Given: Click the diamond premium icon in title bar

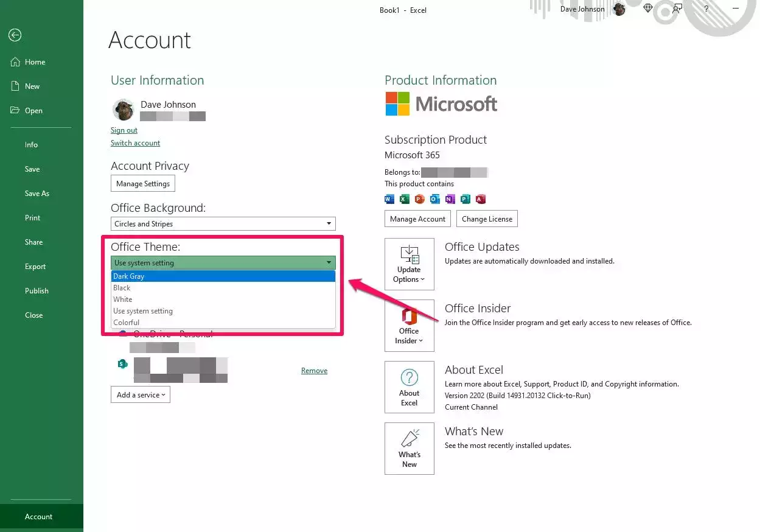Looking at the screenshot, I should point(648,9).
